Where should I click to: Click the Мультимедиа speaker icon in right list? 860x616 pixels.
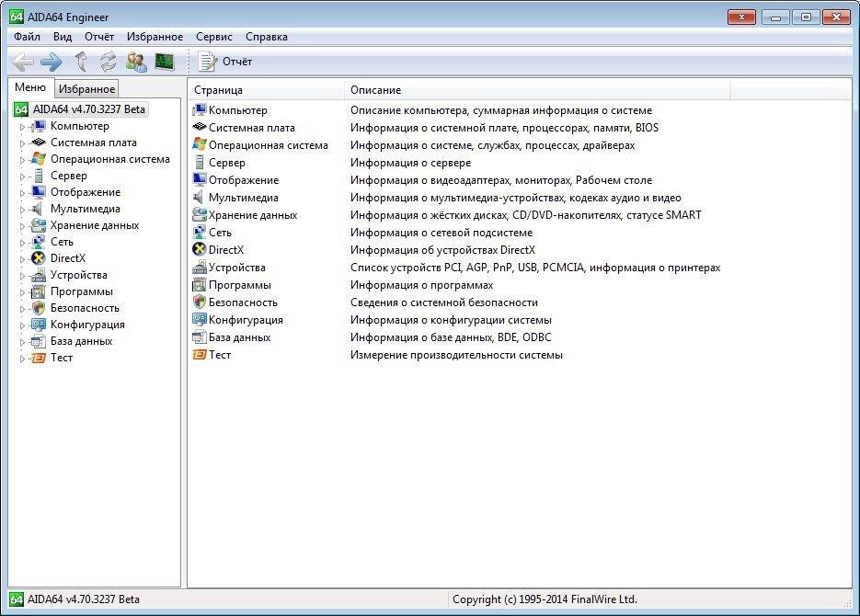pyautogui.click(x=199, y=198)
